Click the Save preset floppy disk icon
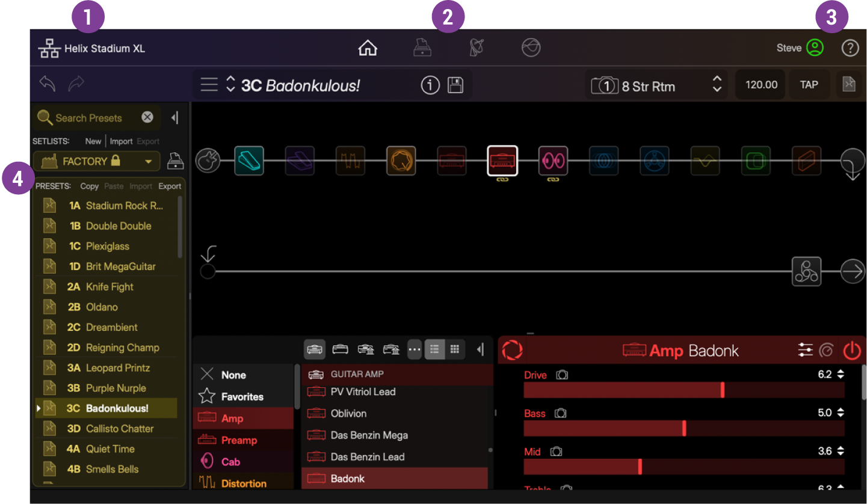 (x=455, y=85)
